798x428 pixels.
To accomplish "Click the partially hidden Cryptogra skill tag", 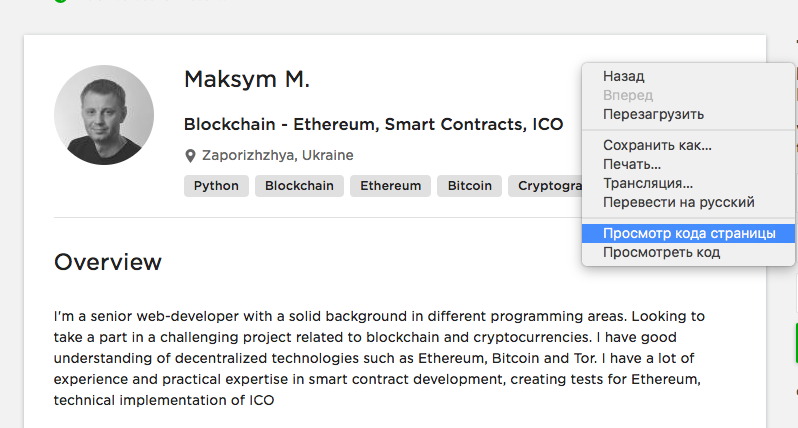I will [545, 186].
